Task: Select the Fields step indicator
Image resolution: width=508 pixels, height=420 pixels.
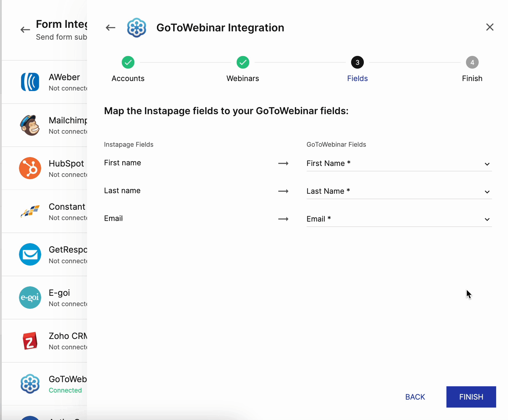Action: (x=357, y=62)
